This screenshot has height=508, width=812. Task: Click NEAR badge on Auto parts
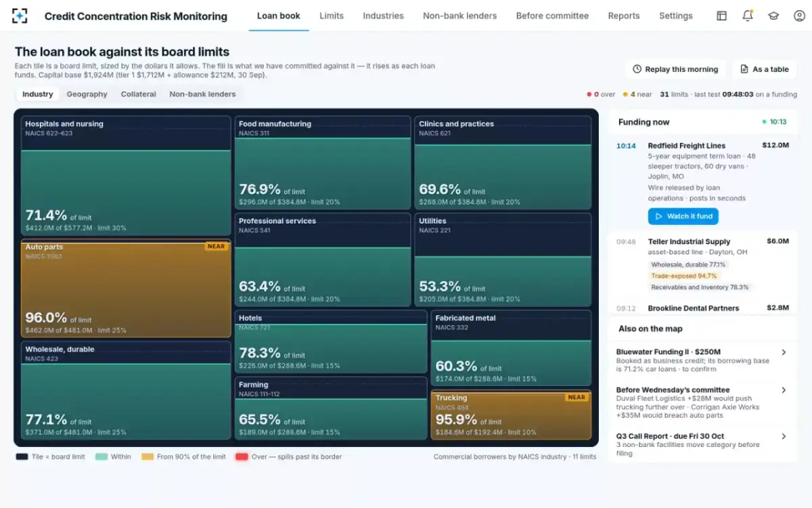click(x=217, y=247)
